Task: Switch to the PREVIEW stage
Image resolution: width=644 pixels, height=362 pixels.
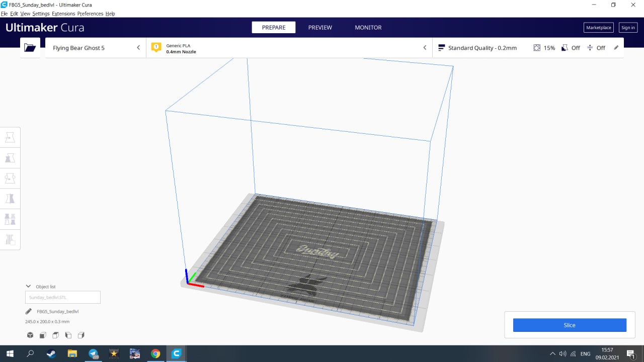Action: (x=320, y=28)
